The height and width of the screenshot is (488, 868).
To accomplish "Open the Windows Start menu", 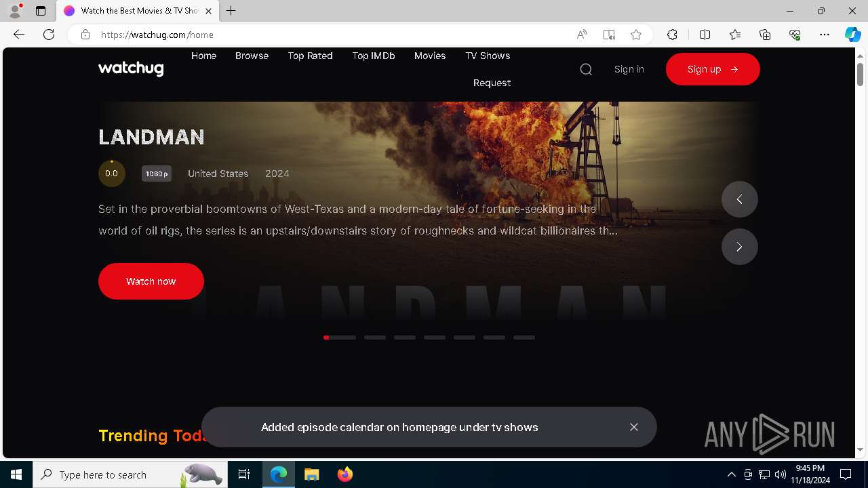I will click(16, 474).
